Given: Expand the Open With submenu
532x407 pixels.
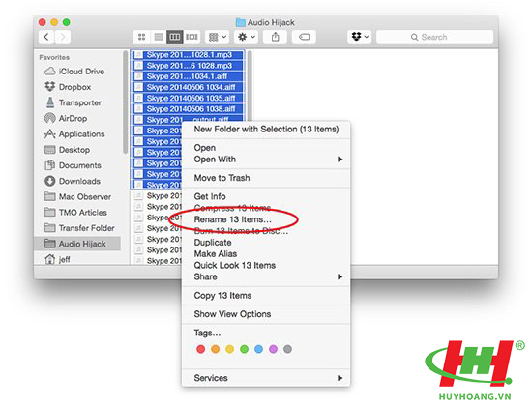Looking at the screenshot, I should (266, 160).
